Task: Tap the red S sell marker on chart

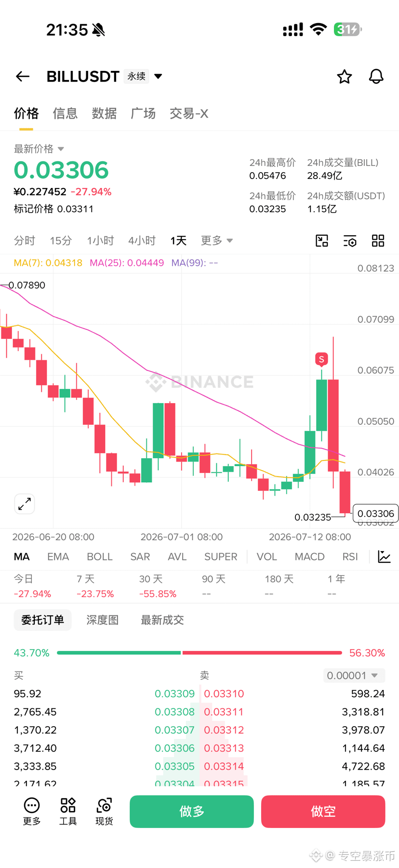Action: pyautogui.click(x=321, y=359)
